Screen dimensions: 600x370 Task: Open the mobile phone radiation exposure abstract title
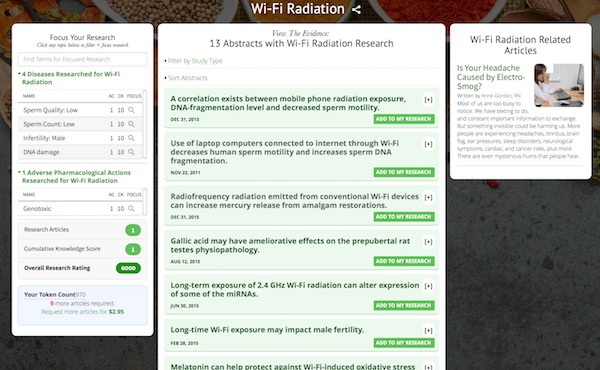[x=288, y=103]
